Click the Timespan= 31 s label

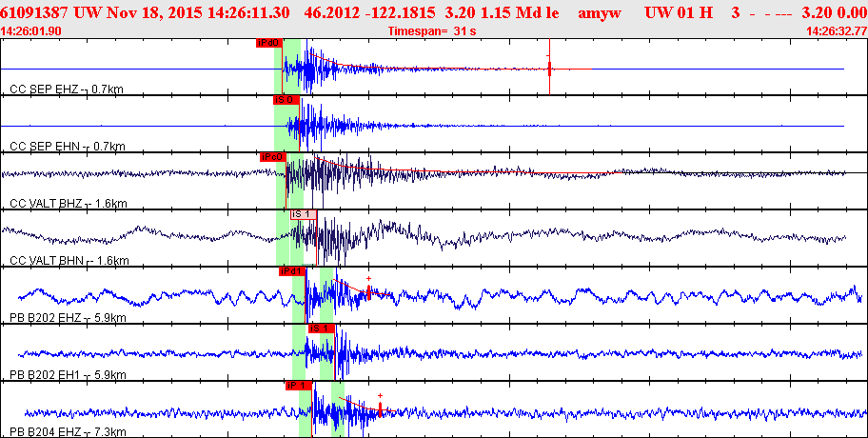pyautogui.click(x=432, y=31)
